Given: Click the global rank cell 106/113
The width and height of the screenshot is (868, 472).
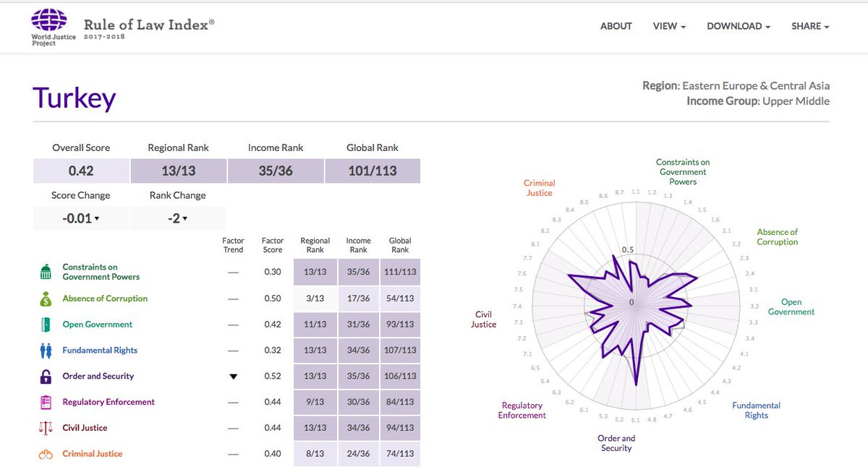Looking at the screenshot, I should tap(400, 377).
